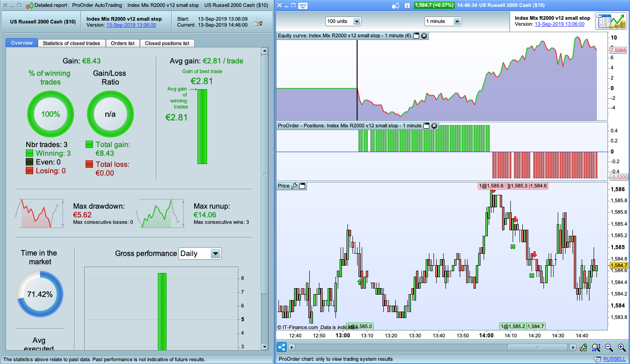Zoom in the chart horizontally
Viewport: 630px width, 364px height.
pos(622,347)
